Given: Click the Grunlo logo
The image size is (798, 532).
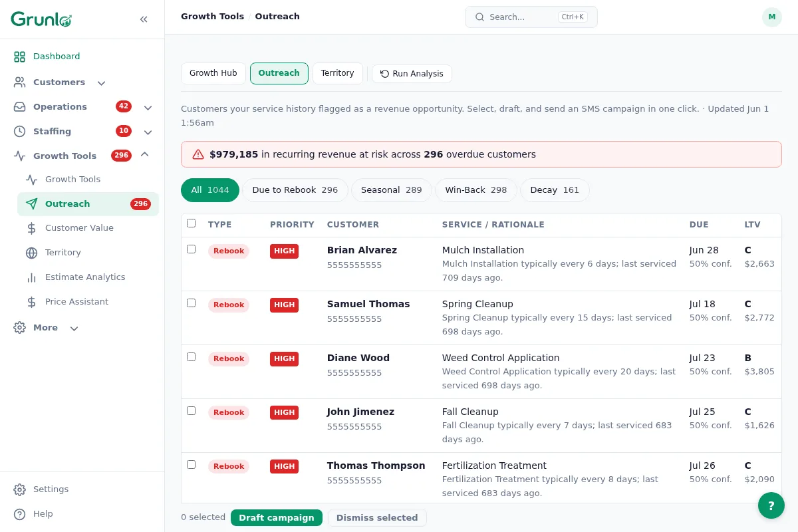Looking at the screenshot, I should point(41,19).
